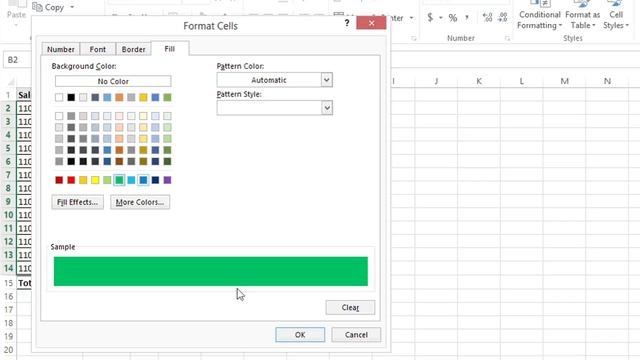
Task: Click the Decrease Decimal icon
Action: [502, 17]
